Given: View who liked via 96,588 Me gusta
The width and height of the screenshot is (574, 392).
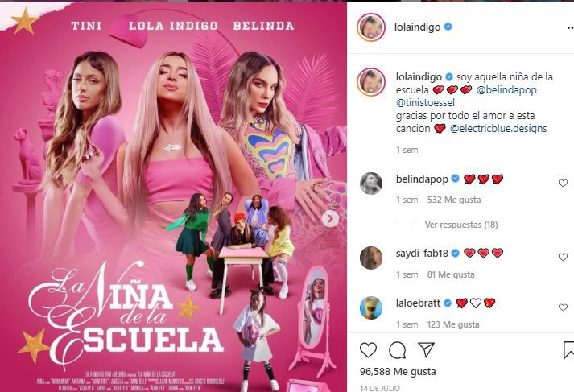Looking at the screenshot, I should click(x=398, y=372).
